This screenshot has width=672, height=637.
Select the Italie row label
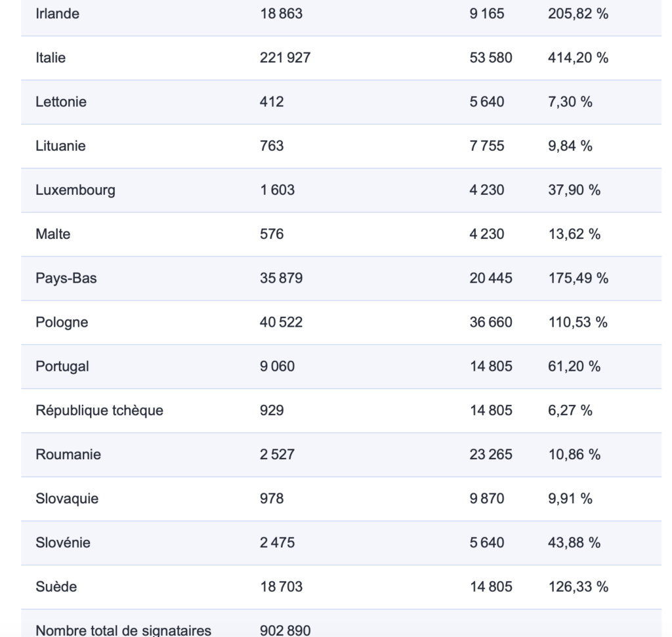[51, 58]
